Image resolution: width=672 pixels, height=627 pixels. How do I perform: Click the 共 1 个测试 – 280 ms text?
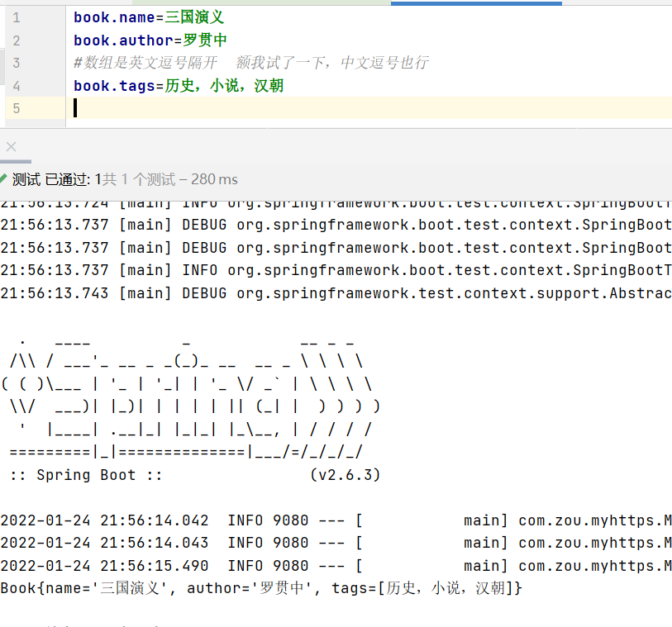pos(171,179)
